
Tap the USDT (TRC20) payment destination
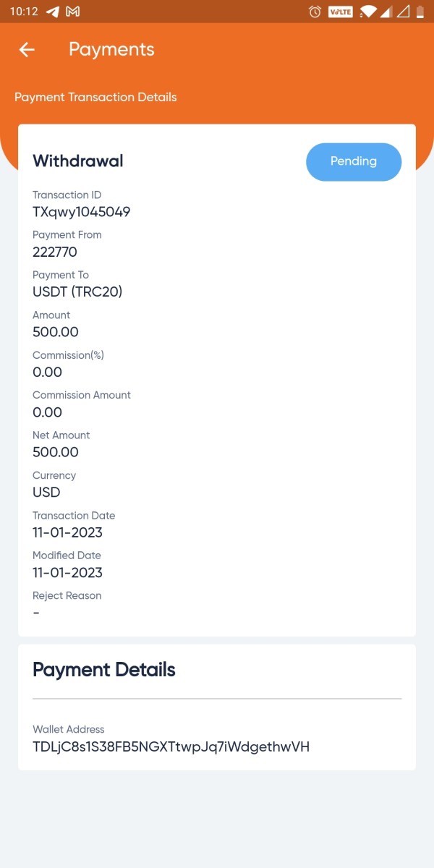coord(77,292)
